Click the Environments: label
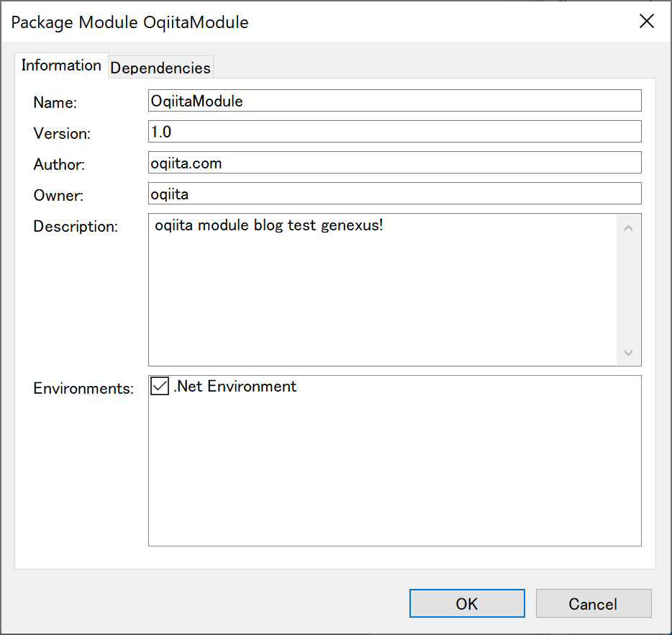 tap(83, 388)
